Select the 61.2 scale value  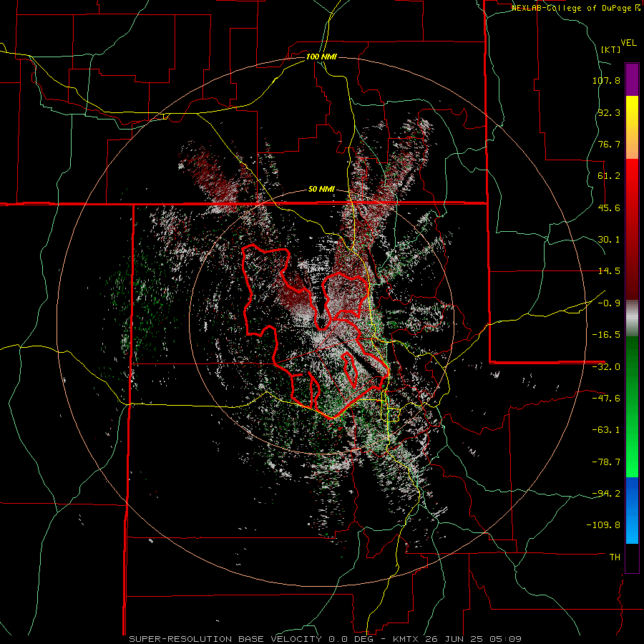pyautogui.click(x=609, y=176)
